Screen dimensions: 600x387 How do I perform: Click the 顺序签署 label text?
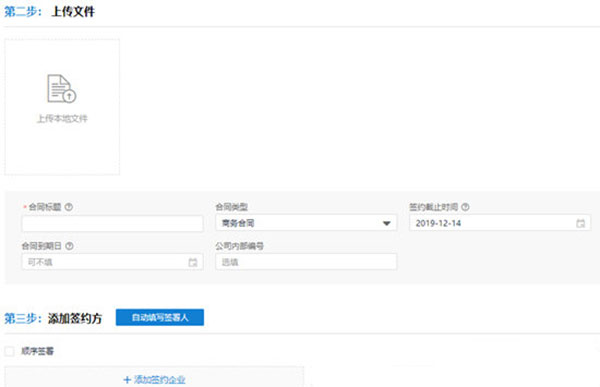(x=38, y=351)
